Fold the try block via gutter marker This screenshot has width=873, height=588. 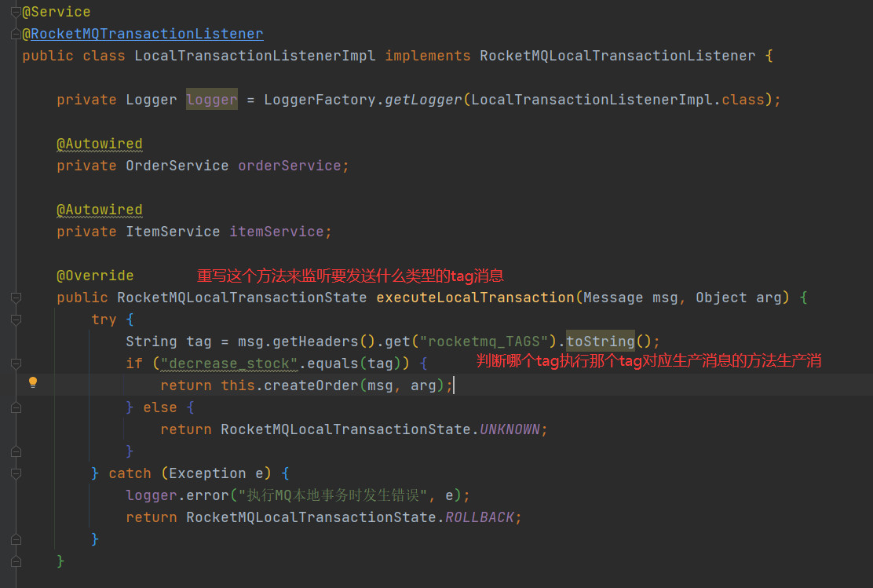tap(16, 320)
